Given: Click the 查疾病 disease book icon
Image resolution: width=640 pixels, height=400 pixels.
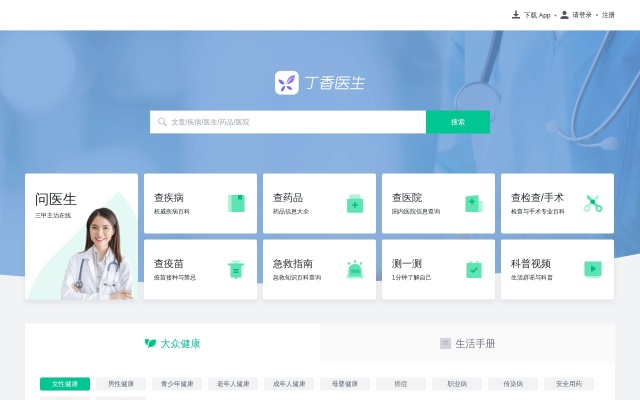Looking at the screenshot, I should pyautogui.click(x=236, y=203).
